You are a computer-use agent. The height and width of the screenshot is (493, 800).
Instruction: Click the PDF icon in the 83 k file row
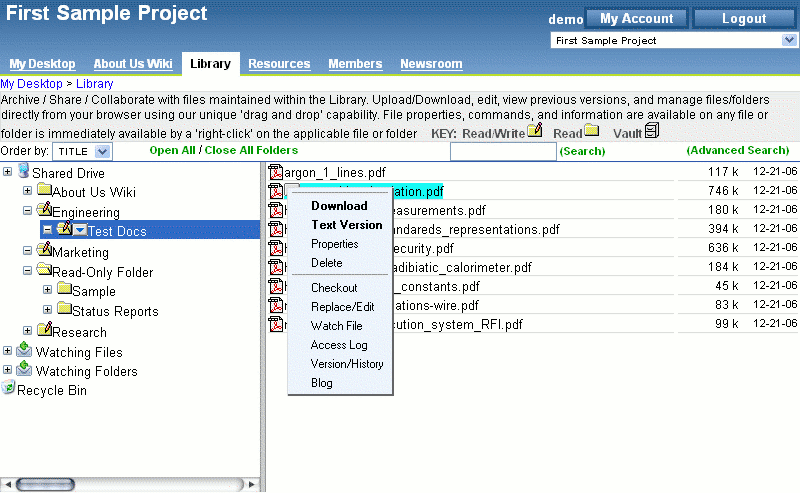pos(276,305)
